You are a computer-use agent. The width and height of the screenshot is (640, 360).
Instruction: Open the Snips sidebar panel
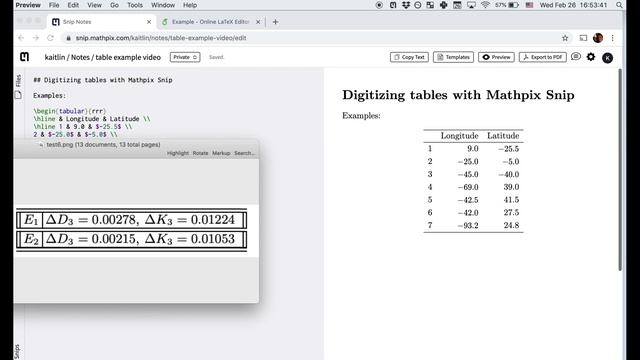point(17,351)
